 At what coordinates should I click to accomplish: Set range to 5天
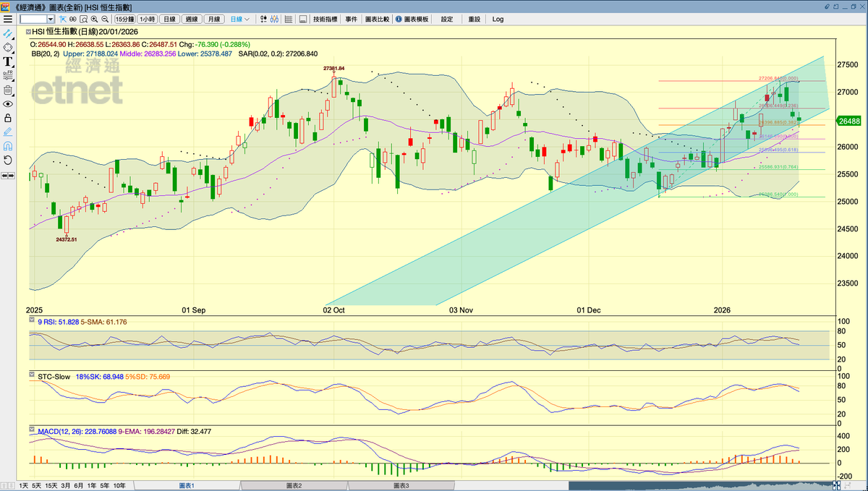pos(37,485)
